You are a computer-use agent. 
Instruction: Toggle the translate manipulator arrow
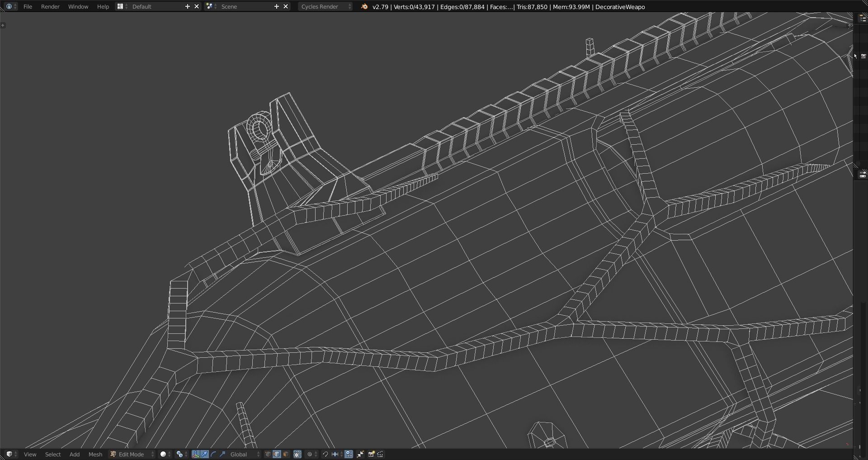tap(204, 454)
